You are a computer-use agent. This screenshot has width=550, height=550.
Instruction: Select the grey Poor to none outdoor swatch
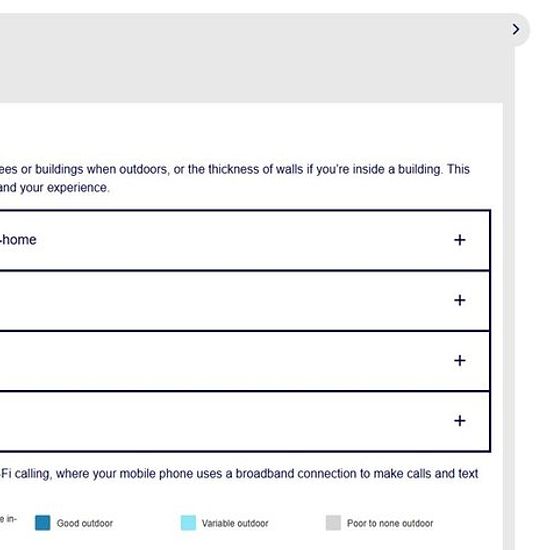(x=333, y=523)
